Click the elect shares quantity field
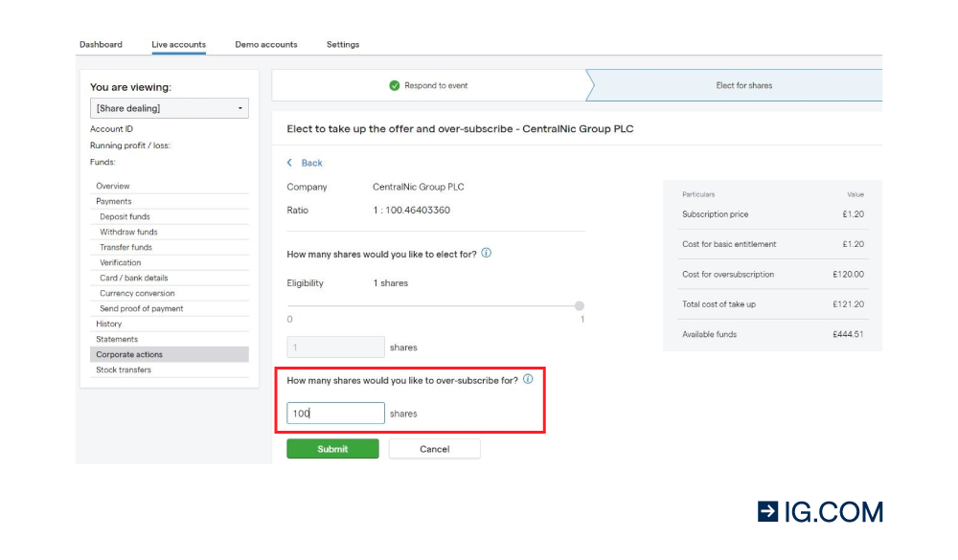958x560 pixels. pyautogui.click(x=335, y=347)
